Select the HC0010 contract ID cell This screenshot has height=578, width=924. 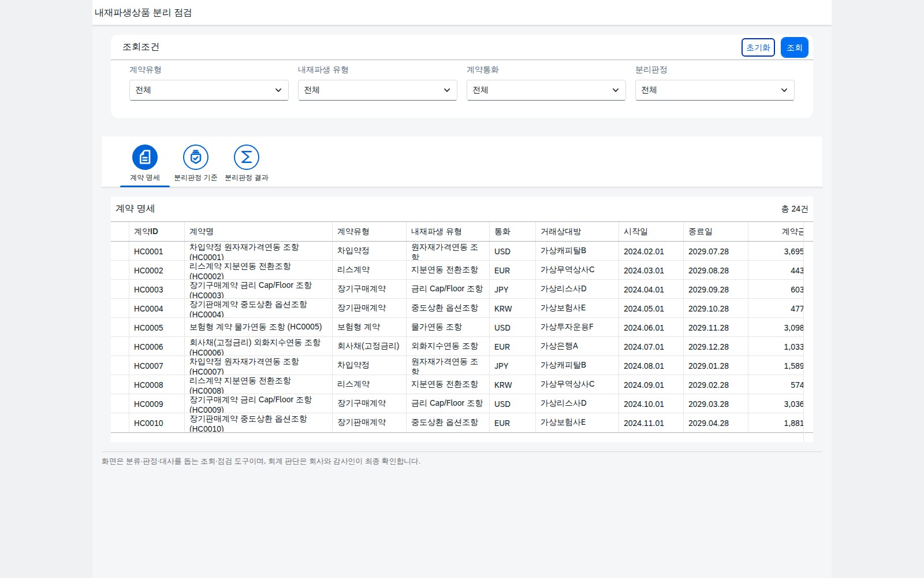click(x=157, y=423)
